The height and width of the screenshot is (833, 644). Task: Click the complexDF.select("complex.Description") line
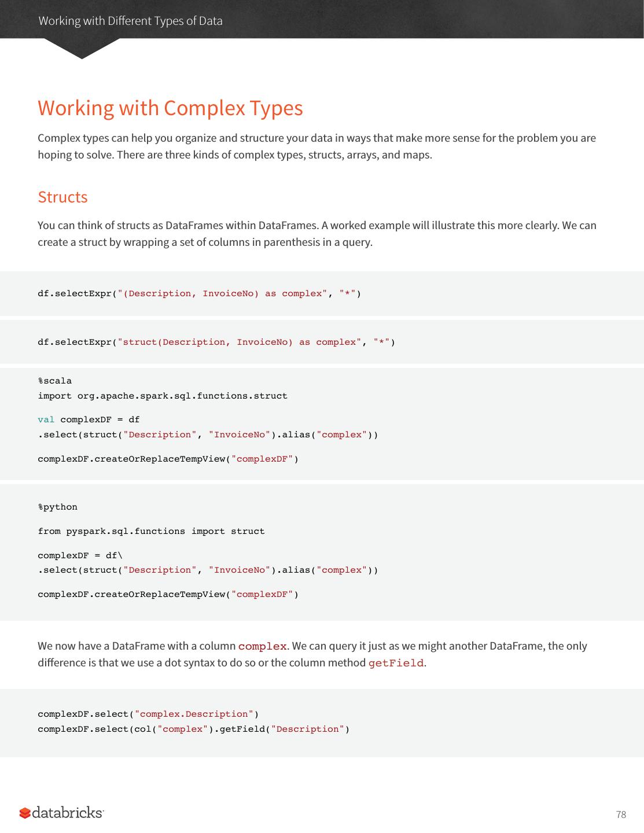point(148,714)
